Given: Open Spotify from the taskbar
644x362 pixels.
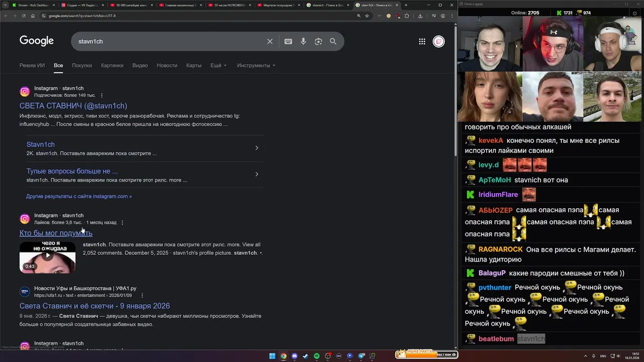Looking at the screenshot, I should [316, 356].
